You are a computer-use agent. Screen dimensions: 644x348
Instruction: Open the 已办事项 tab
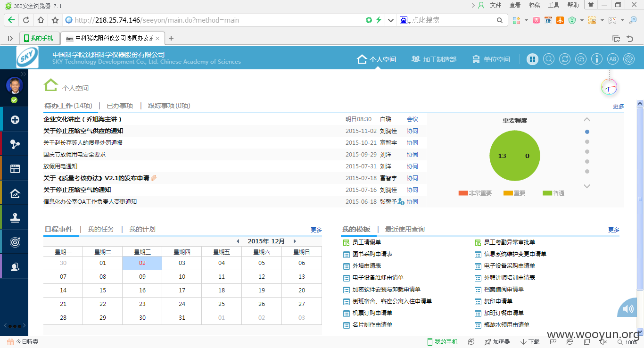[120, 106]
